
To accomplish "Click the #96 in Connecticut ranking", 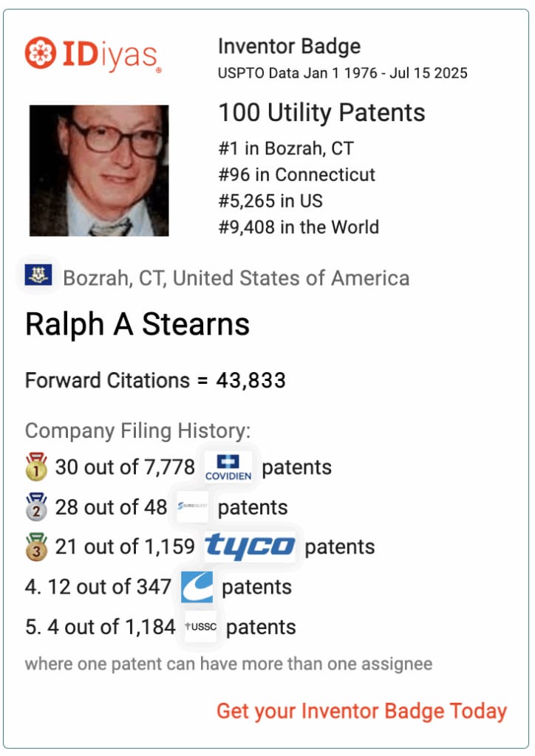I will [296, 174].
